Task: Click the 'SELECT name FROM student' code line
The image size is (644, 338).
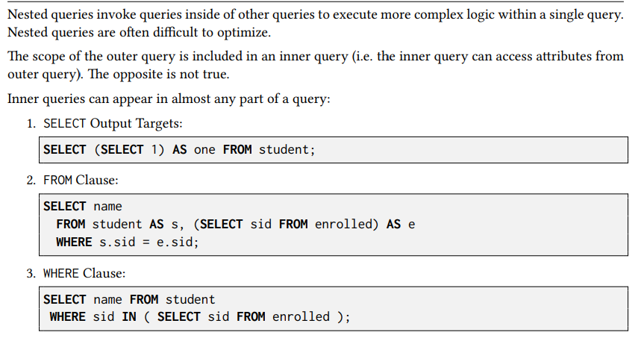Action: 129,299
